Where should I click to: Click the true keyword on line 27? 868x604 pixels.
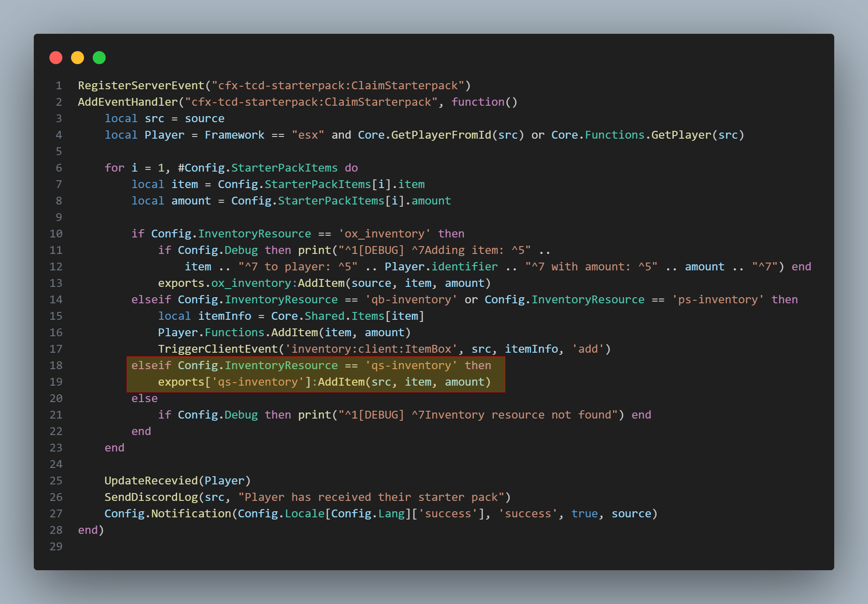584,513
